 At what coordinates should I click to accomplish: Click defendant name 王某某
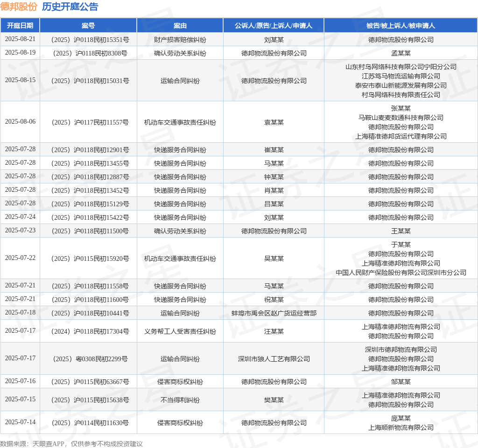(x=401, y=231)
